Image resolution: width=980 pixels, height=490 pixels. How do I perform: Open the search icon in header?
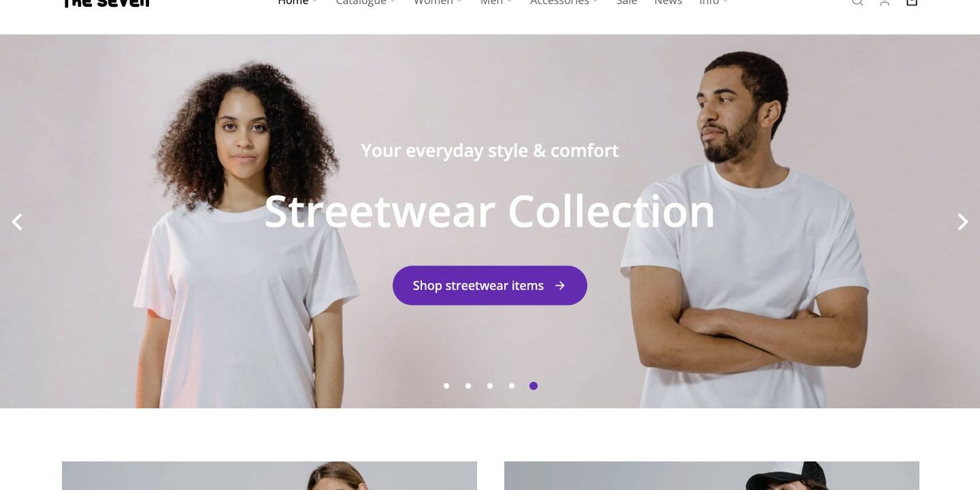[857, 2]
